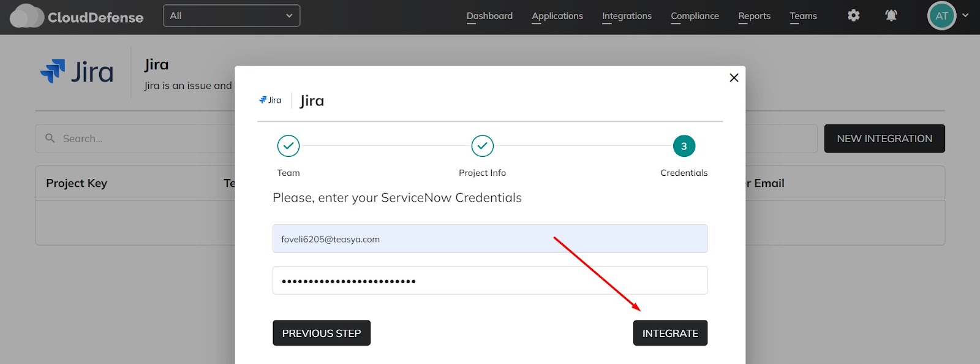Click the large Jira logo on page
The image size is (980, 364).
pos(77,72)
